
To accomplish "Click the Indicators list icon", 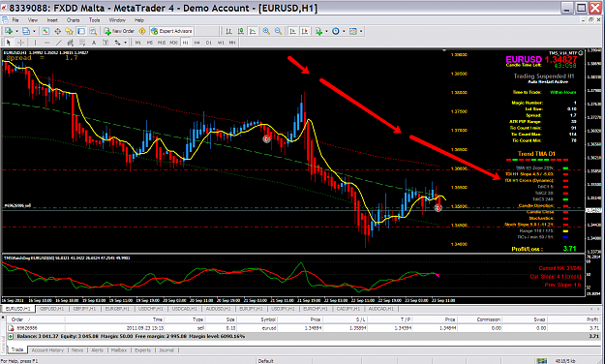I will point(319,31).
